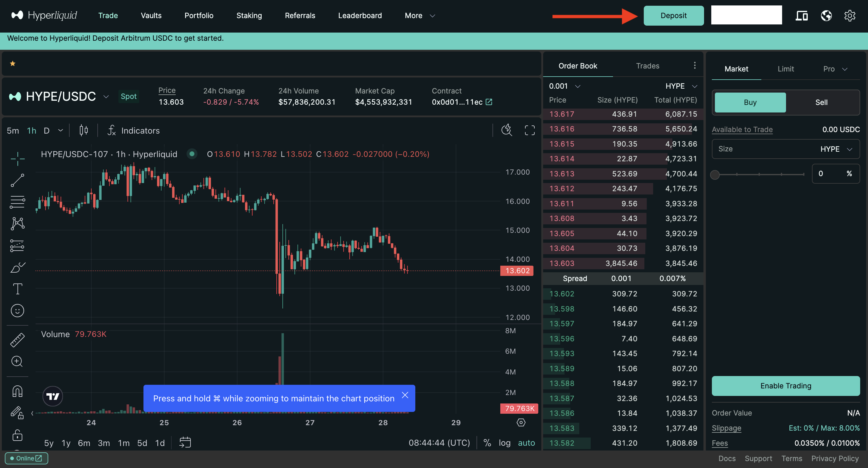Collapse the drawing toolbar arrow
This screenshot has width=868, height=468.
point(32,413)
